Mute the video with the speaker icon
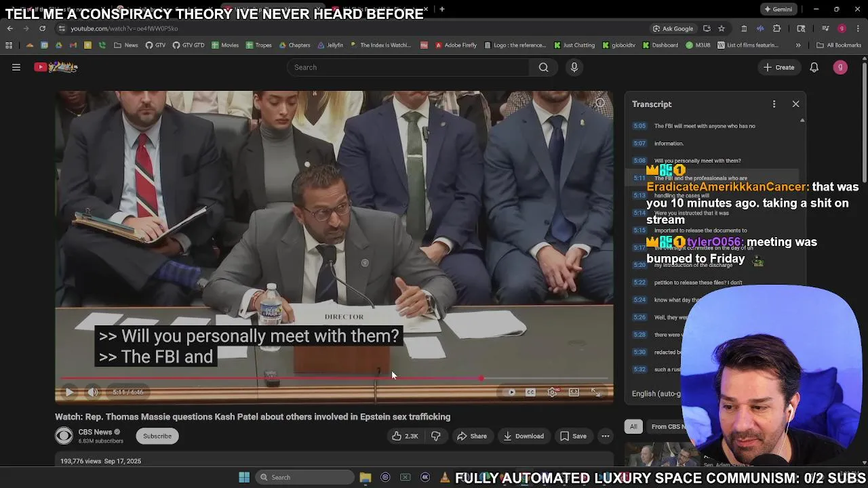Screen dimensions: 868x488 93,392
